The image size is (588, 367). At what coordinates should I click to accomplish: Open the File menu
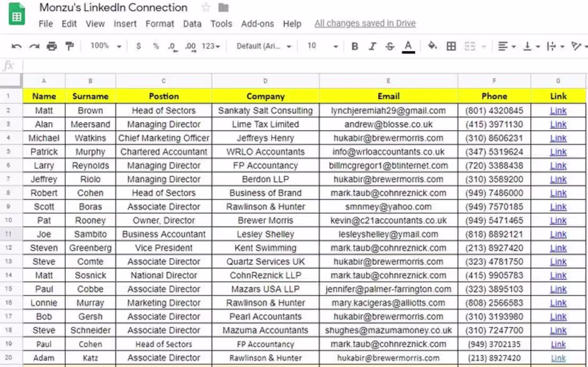46,24
